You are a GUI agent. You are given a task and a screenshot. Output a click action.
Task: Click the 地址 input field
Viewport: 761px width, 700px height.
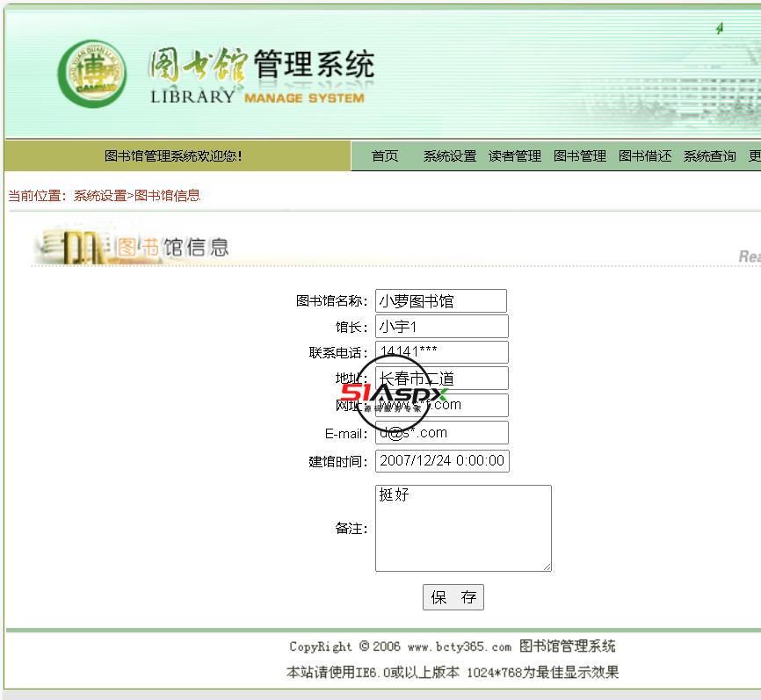pos(442,378)
